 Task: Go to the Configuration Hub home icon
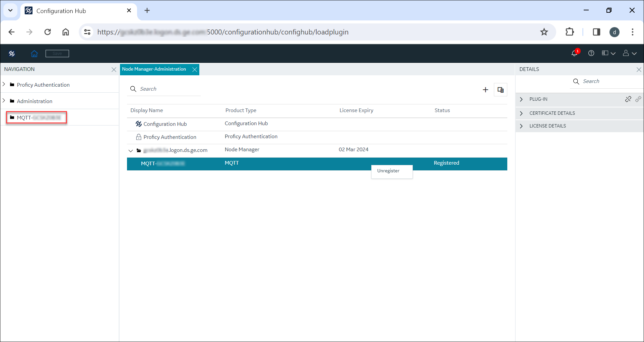[34, 54]
